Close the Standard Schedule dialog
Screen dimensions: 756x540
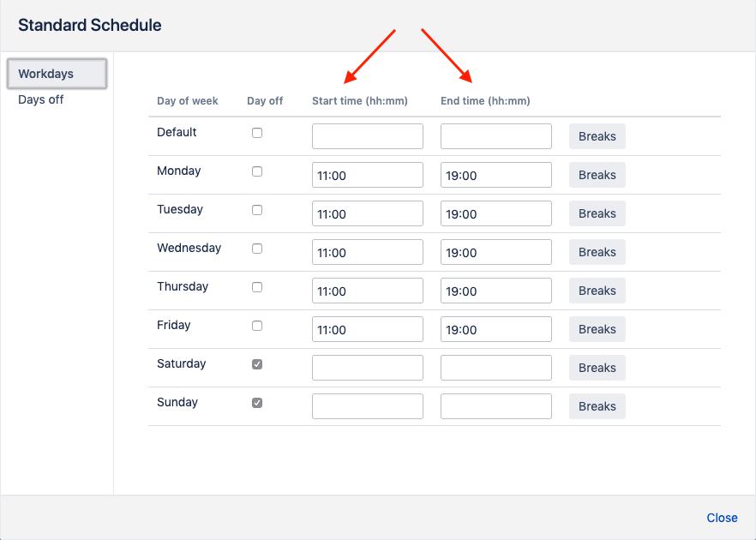[x=722, y=518]
